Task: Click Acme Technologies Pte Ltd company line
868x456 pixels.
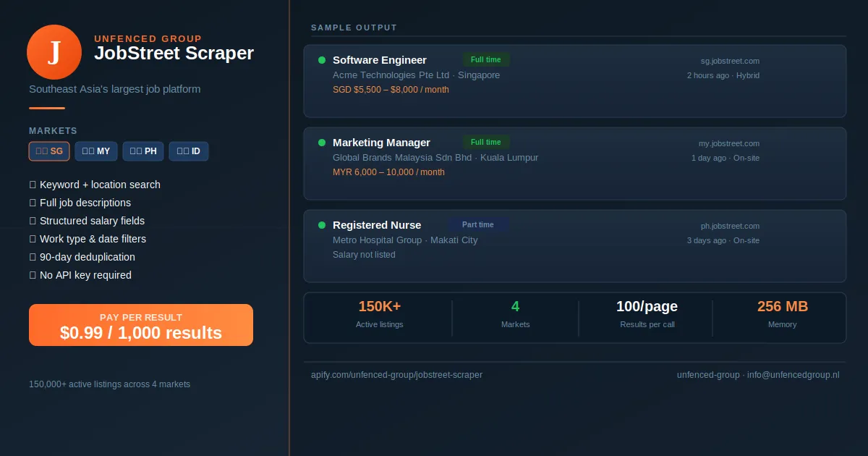Action: pyautogui.click(x=416, y=75)
